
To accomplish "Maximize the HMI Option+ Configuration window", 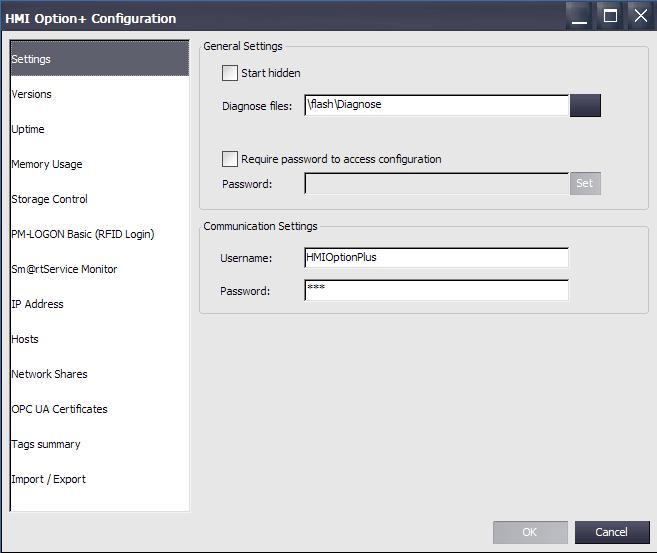I will (610, 17).
